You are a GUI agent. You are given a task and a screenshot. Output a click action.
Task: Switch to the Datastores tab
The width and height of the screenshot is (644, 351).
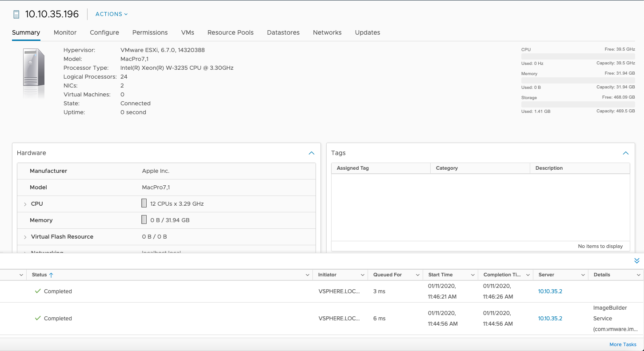283,32
